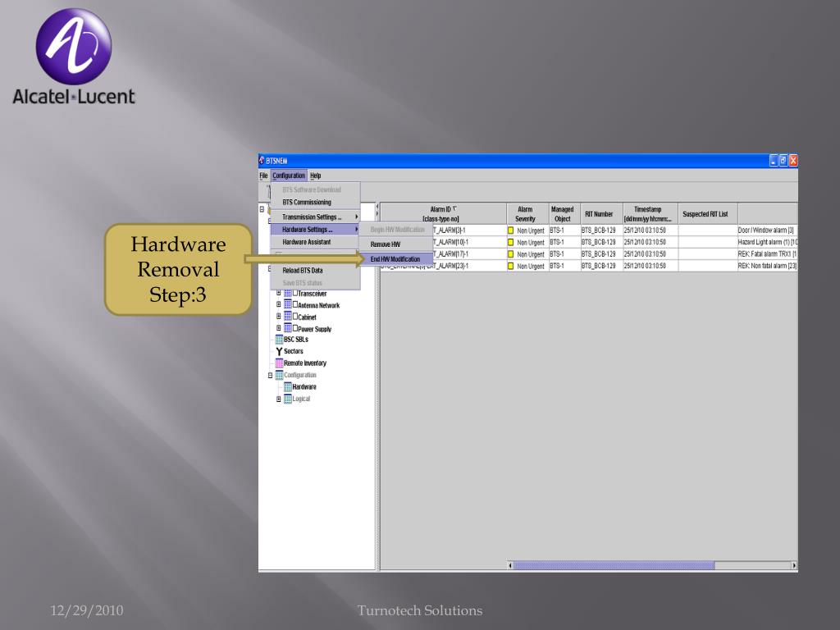
Task: Select the Hardware configuration icon
Action: (288, 387)
